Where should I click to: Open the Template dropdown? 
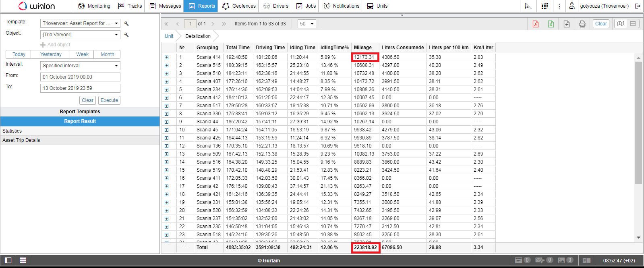tap(80, 23)
